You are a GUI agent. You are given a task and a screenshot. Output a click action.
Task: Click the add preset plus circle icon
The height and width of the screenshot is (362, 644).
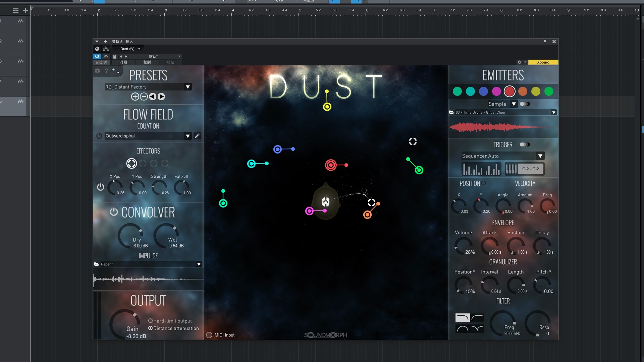click(135, 97)
